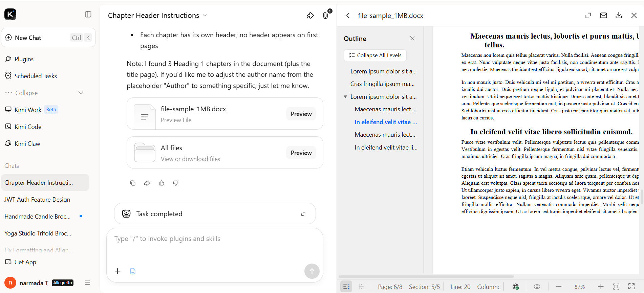Click the file-sample_1MB.docx document icon
The height and width of the screenshot is (293, 644).
tap(145, 117)
